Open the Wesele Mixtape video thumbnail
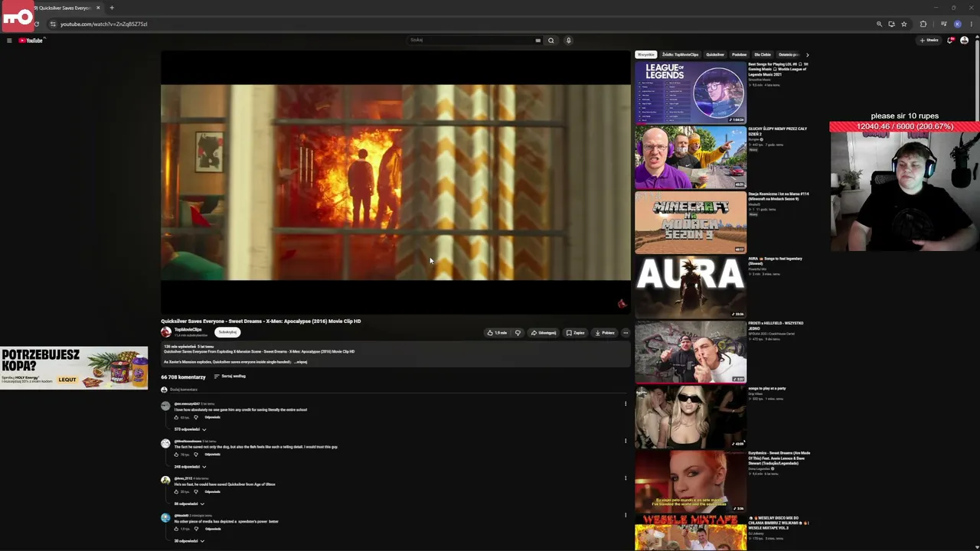 [x=690, y=533]
